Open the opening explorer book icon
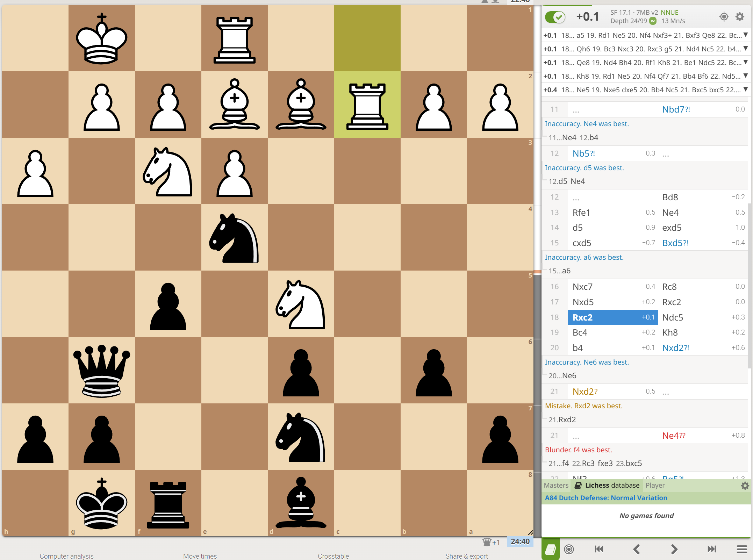Viewport: 753px width, 560px height. click(x=550, y=549)
